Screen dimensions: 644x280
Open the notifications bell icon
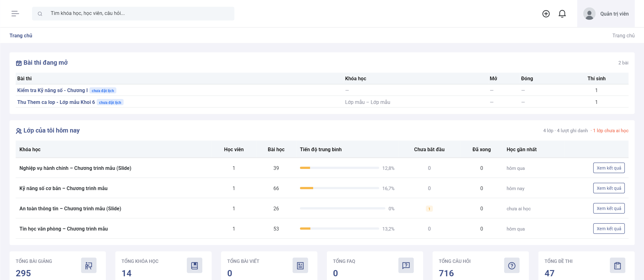click(562, 14)
